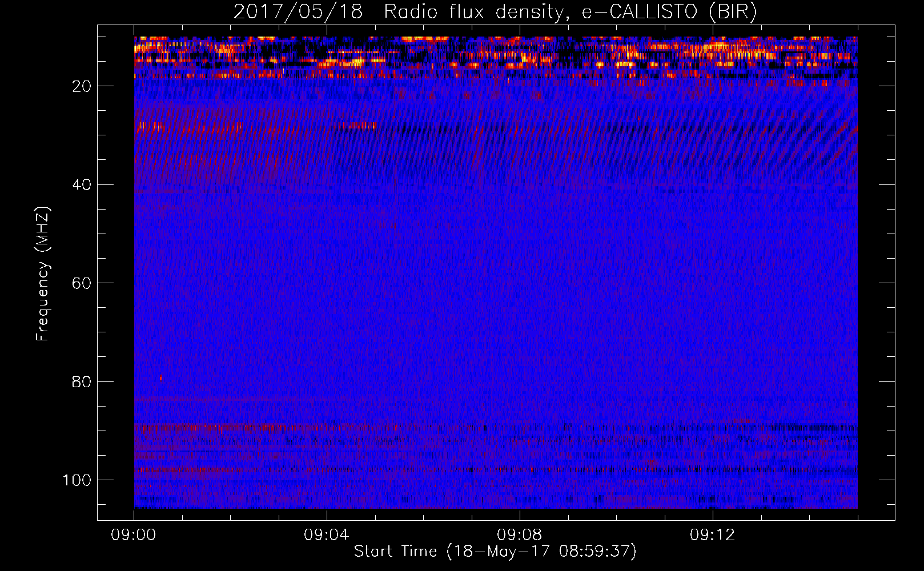
Task: Click the 09:00 time tick label
Action: point(134,535)
